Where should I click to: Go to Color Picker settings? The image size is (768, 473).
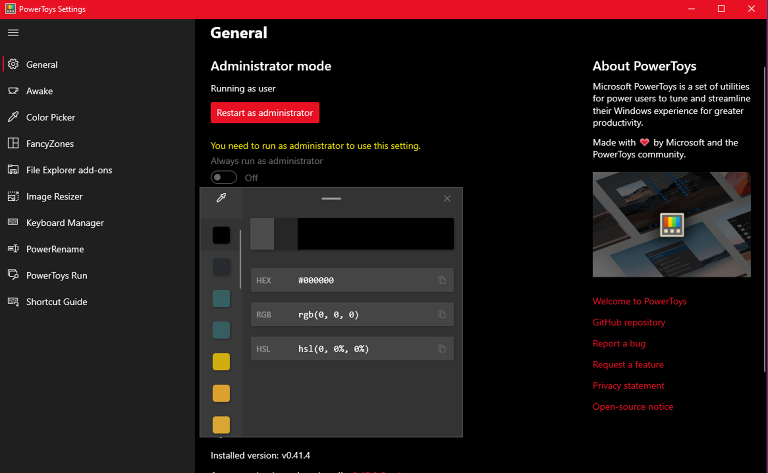98,118
